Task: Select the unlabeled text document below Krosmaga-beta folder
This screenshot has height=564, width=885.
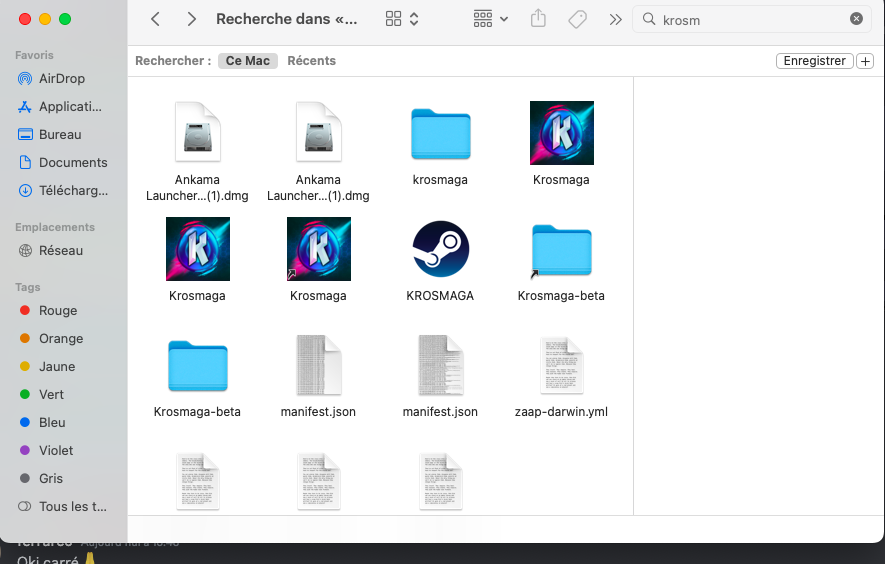Action: pyautogui.click(x=198, y=482)
